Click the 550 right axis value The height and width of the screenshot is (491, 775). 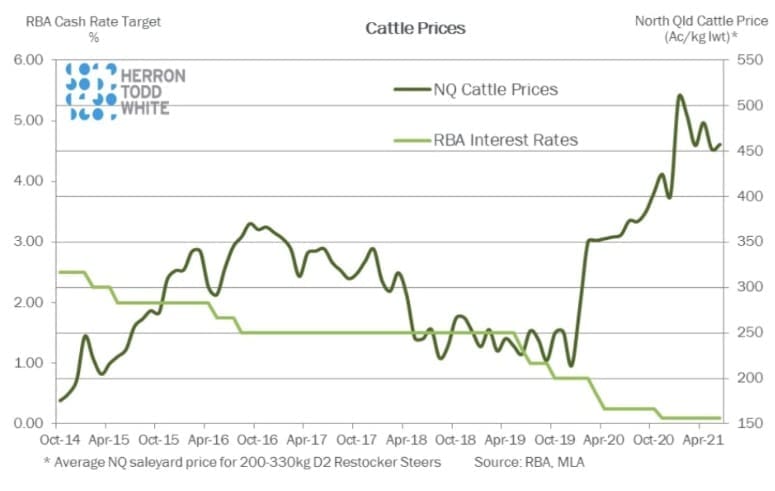[750, 60]
